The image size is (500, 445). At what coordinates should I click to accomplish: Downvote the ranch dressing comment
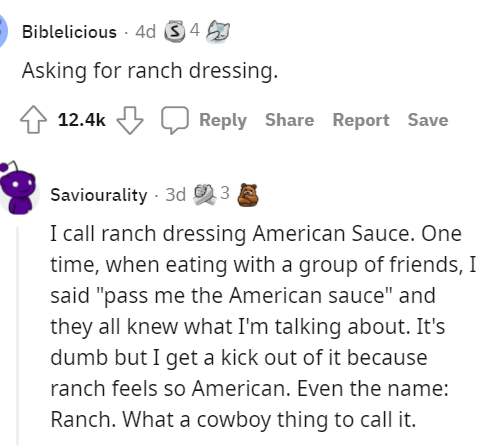[x=130, y=120]
